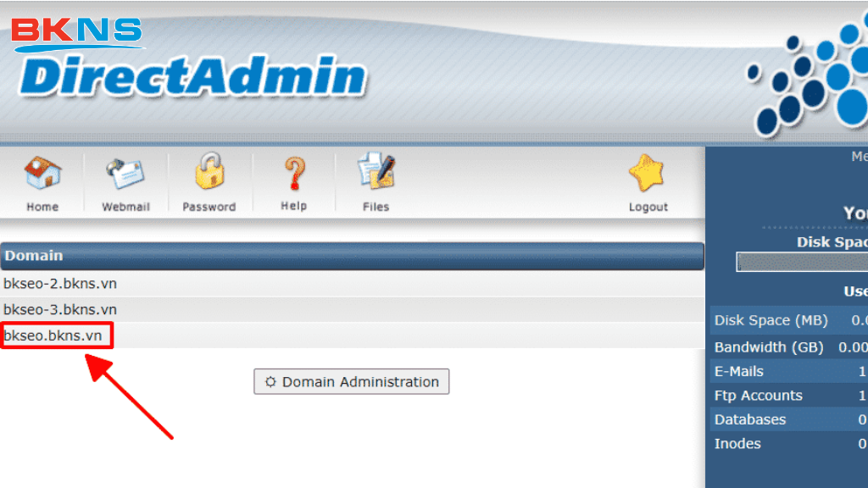Click the Password padlock icon
868x488 pixels.
pyautogui.click(x=209, y=173)
